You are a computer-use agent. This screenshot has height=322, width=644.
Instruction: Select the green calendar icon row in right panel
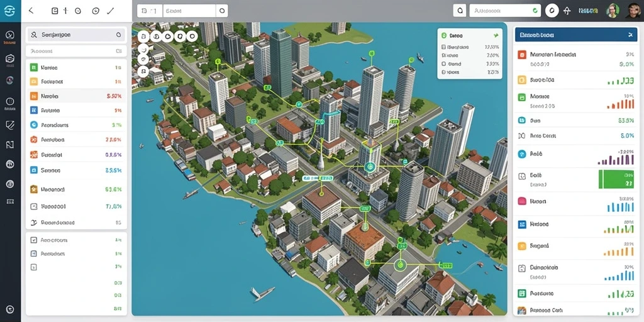click(x=574, y=101)
